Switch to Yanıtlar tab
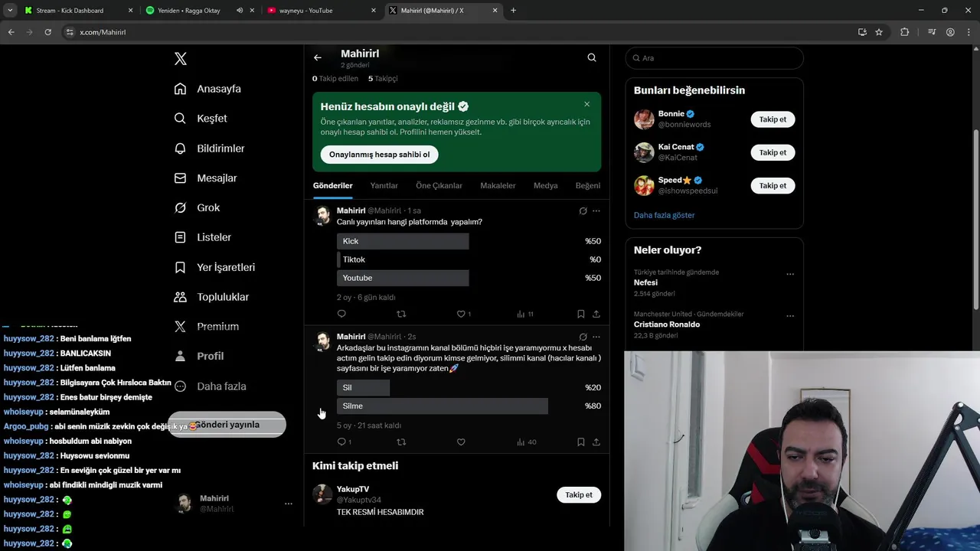The height and width of the screenshot is (551, 980). click(x=384, y=185)
